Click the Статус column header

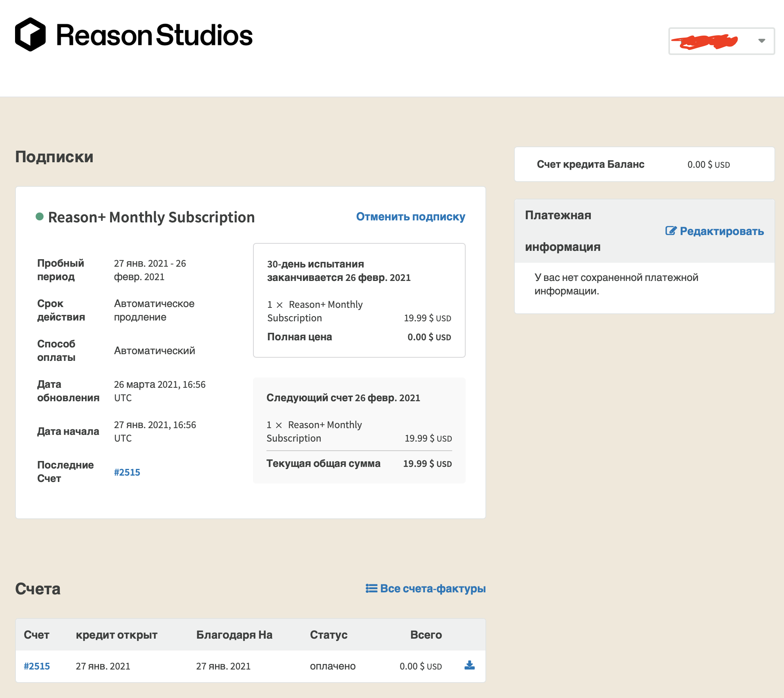click(329, 635)
